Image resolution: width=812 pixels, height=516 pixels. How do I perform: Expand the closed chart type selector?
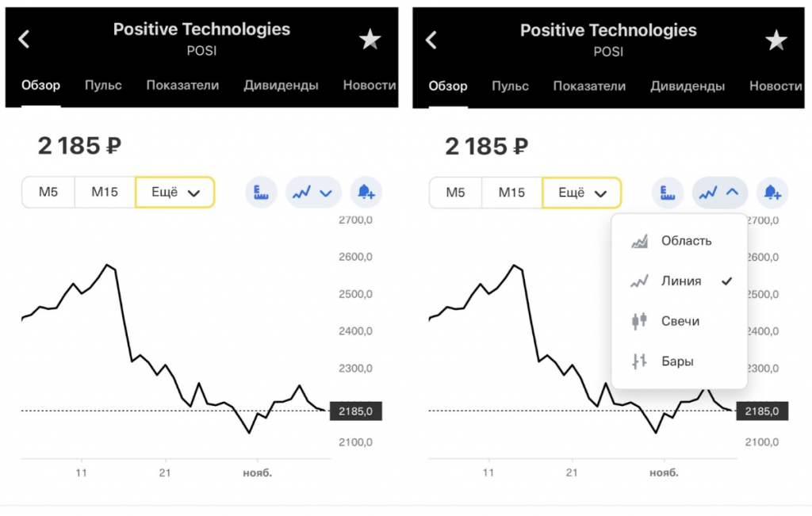(313, 192)
